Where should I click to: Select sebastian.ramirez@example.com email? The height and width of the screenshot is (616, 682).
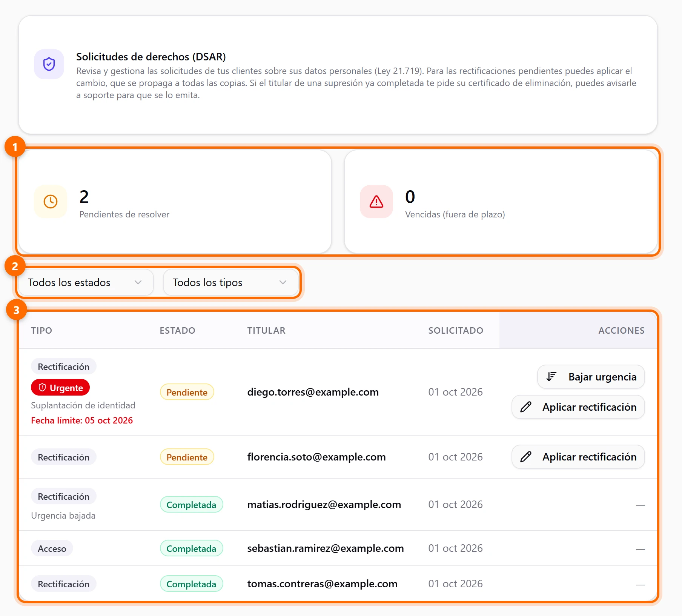326,548
